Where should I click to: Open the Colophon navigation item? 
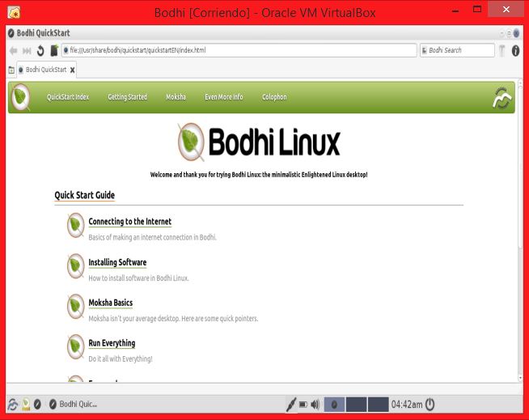click(274, 97)
